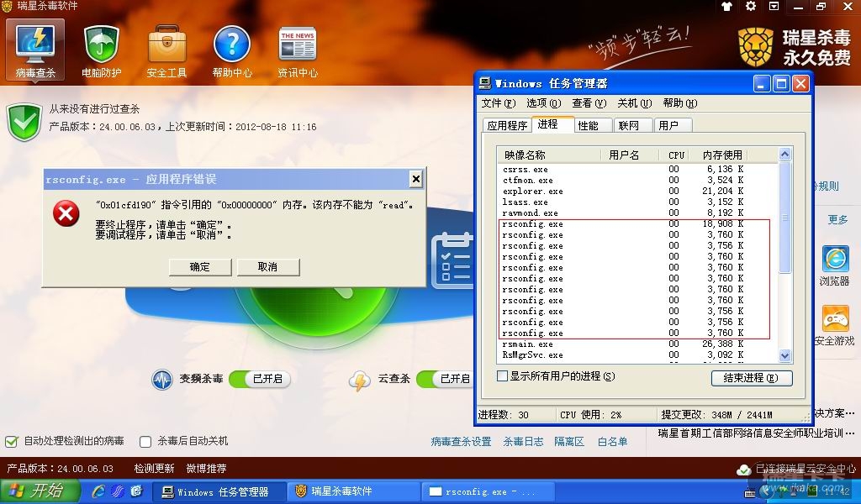Sort processes by 映像名称 column header
Screen dimensions: 861x504
point(548,155)
